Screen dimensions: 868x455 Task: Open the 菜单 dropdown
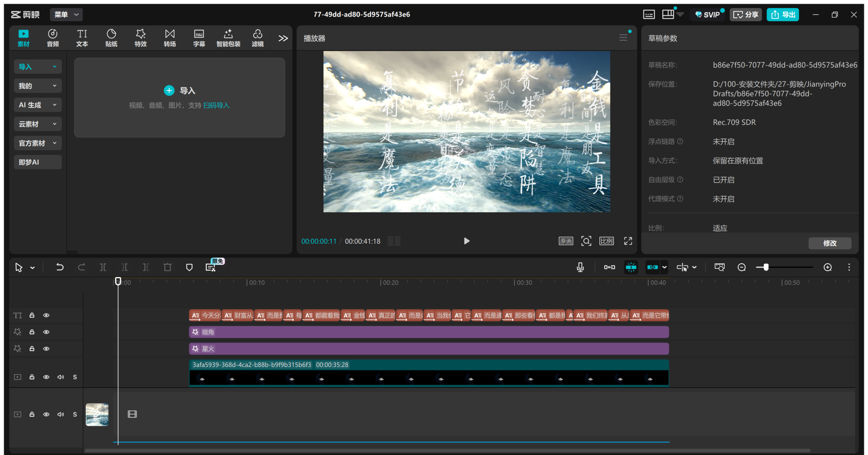click(x=66, y=15)
